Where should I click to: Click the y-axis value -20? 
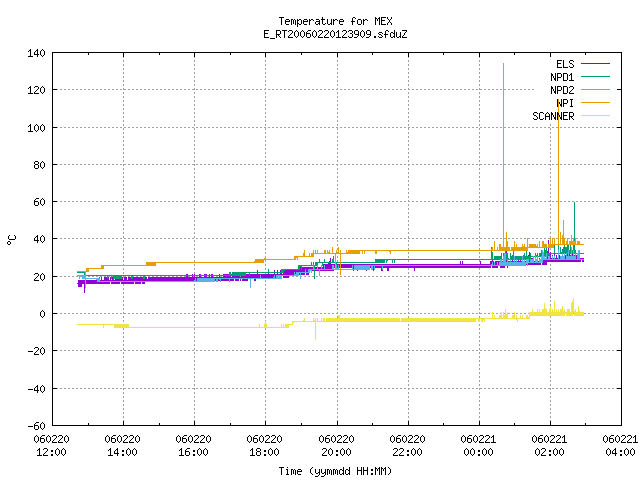pyautogui.click(x=37, y=351)
